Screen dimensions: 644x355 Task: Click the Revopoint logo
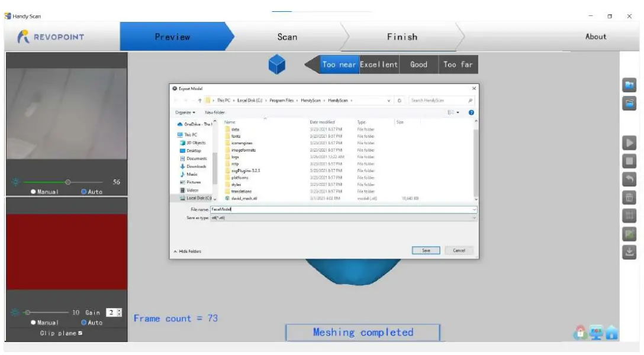50,37
